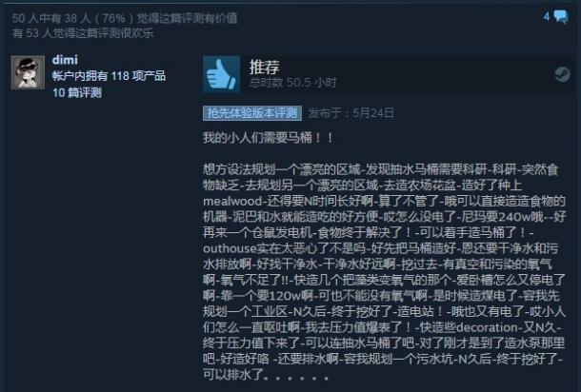Click the 推荐 review title

point(264,67)
